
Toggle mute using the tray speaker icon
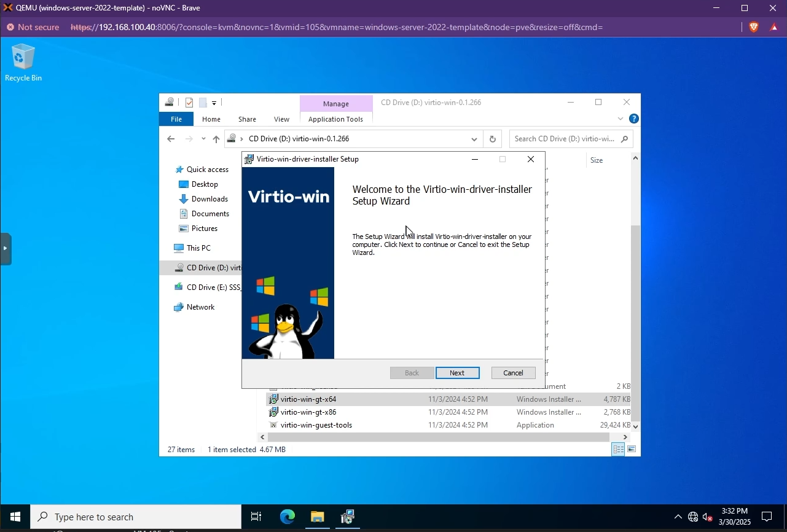707,516
